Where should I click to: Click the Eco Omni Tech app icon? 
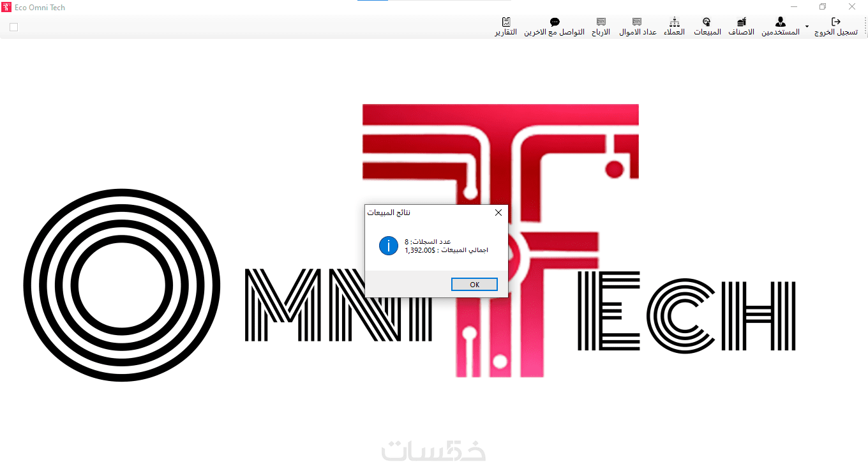(7, 7)
